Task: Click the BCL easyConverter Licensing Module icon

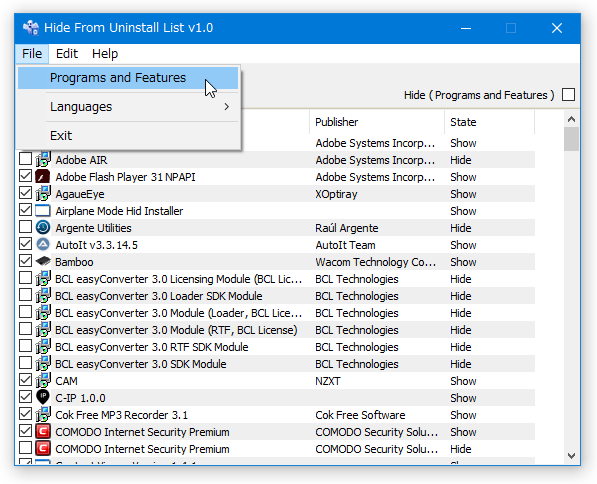Action: pyautogui.click(x=43, y=279)
